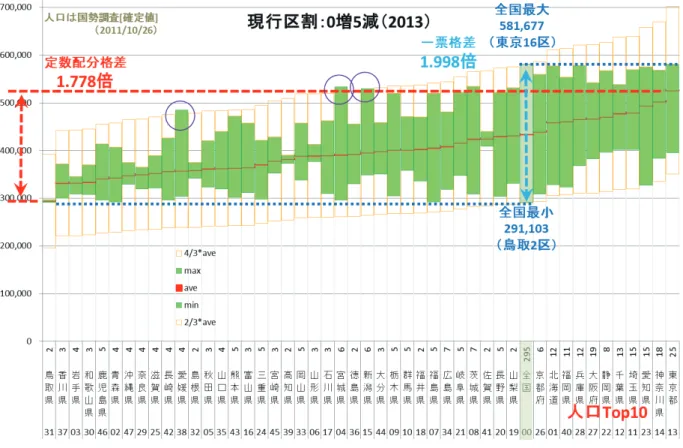Viewport: 683px width, 448px height.
Task: Select the 山梨県 axis label
Action: point(514,387)
